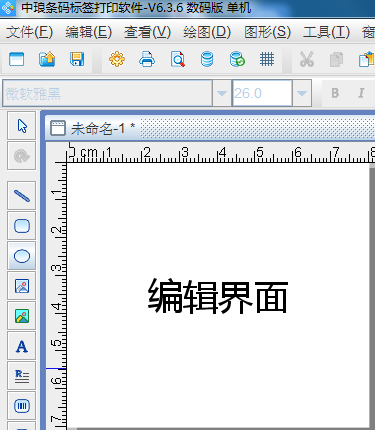Viewport: 375px width, 430px height.
Task: Open print preview magnifier icon
Action: 178,60
